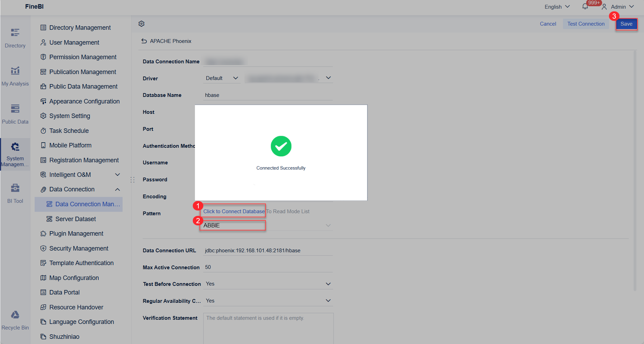Image resolution: width=644 pixels, height=344 pixels.
Task: Expand the Intelligent O&M submenu
Action: 118,175
